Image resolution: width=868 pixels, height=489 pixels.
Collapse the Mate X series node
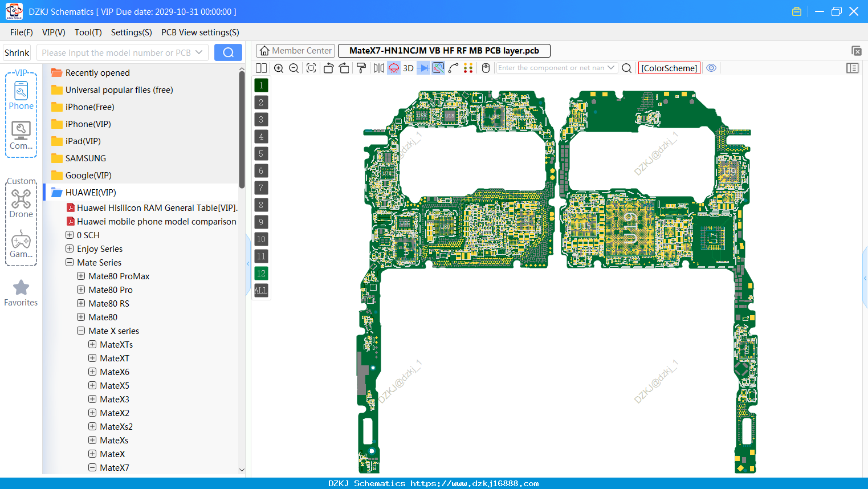81,331
